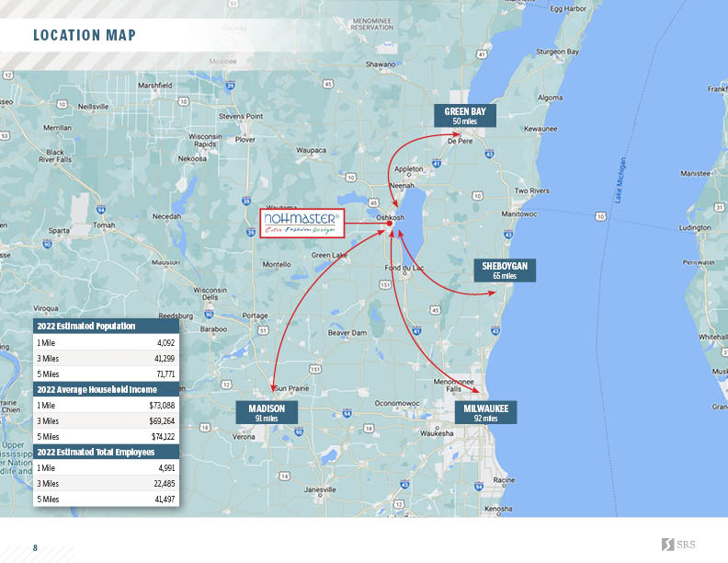728x563 pixels.
Task: Click the Kewaunee city label
Action: coord(540,129)
